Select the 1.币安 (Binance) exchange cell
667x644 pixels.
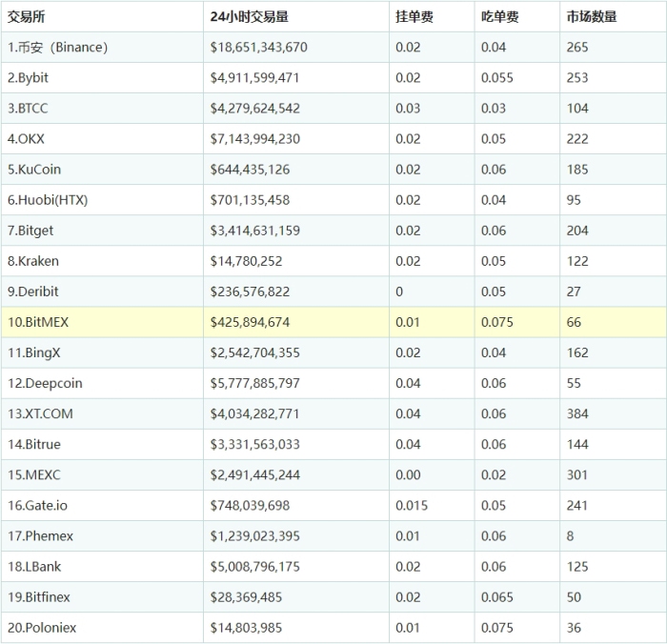pos(58,48)
